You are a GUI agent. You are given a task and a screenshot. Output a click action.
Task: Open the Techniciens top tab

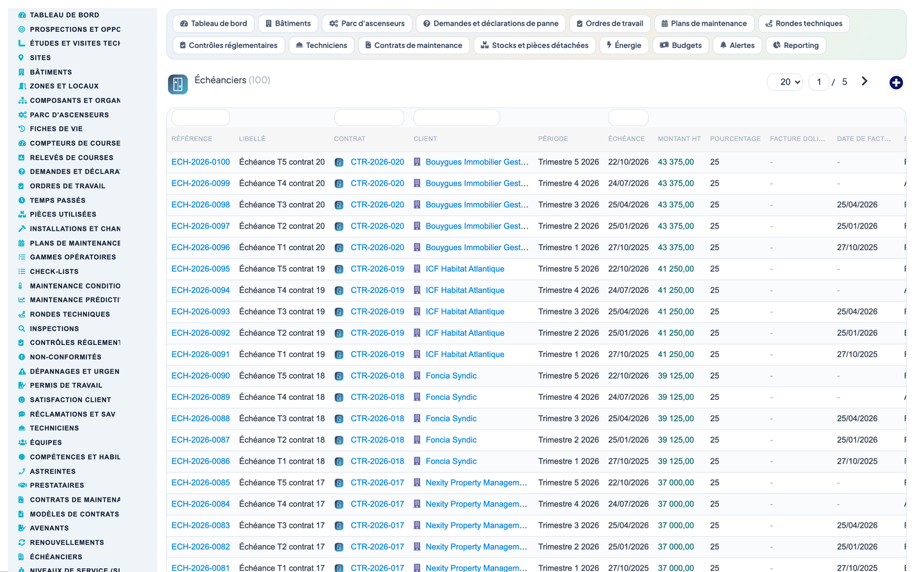(321, 45)
